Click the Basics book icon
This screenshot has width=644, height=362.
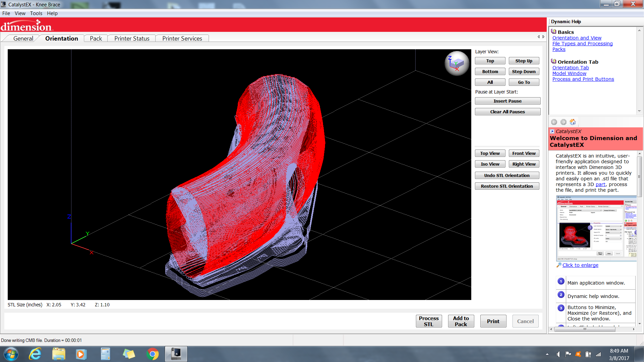(x=554, y=32)
